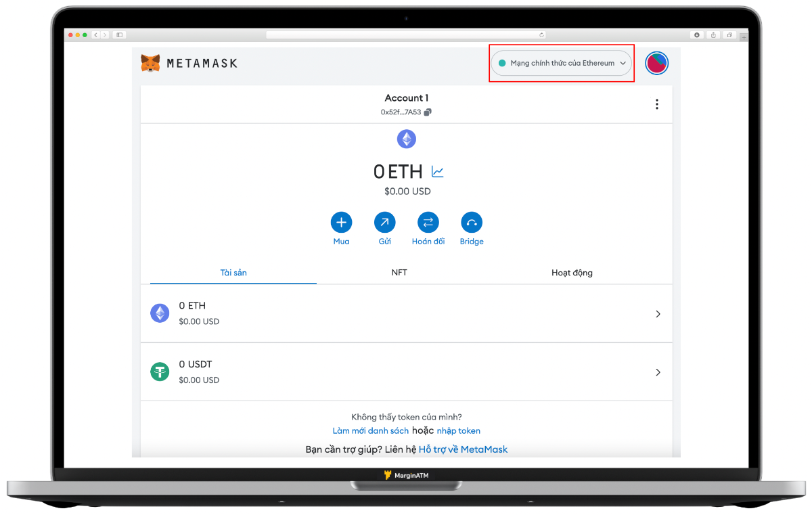
Task: Open the portfolio chart icon beside 0 ETH
Action: tap(437, 172)
